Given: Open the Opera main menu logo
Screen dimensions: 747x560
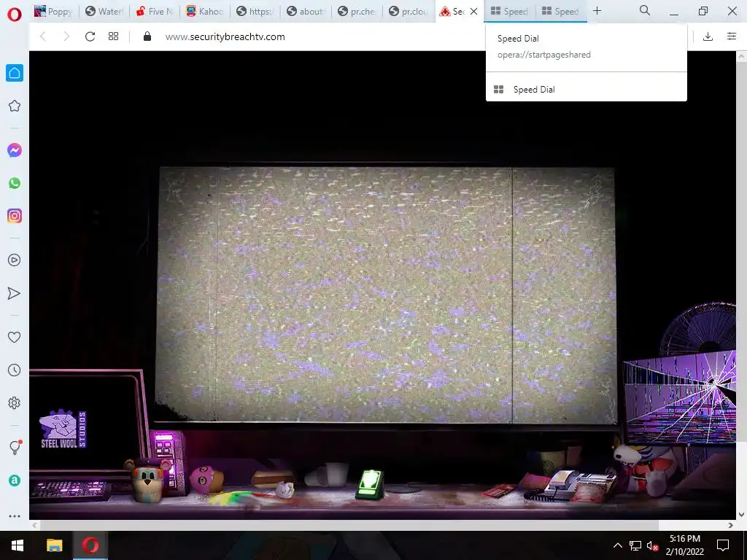Looking at the screenshot, I should (x=15, y=15).
